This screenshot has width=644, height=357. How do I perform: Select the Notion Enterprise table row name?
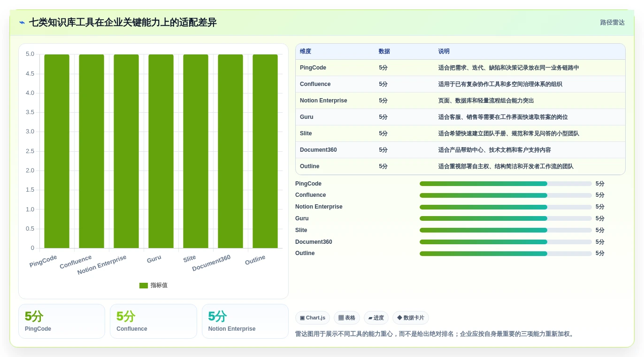pos(323,101)
